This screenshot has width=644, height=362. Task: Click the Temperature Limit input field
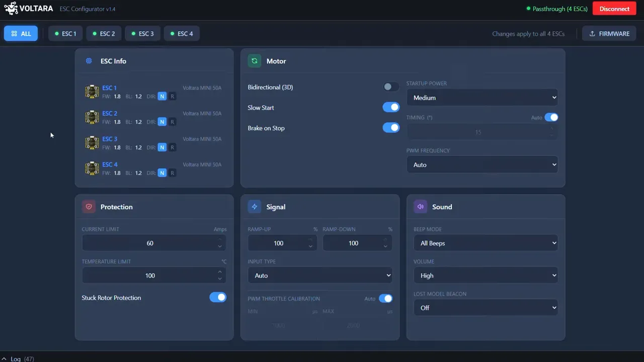coord(154,276)
